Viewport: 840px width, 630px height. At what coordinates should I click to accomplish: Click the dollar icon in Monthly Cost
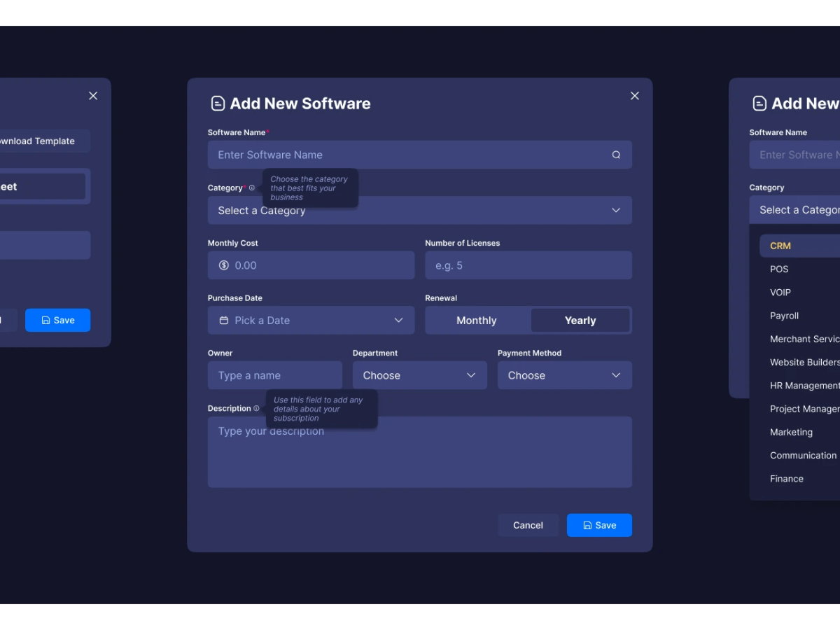tap(224, 265)
